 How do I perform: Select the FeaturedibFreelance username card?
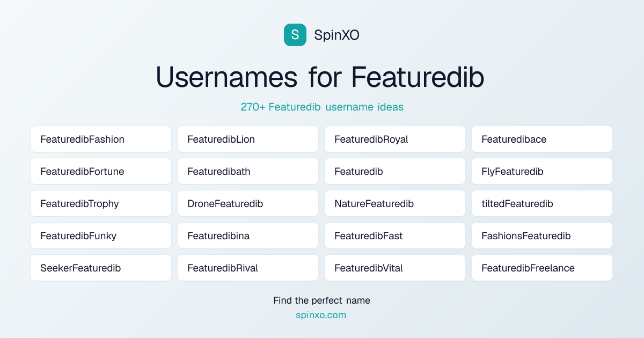pyautogui.click(x=542, y=268)
